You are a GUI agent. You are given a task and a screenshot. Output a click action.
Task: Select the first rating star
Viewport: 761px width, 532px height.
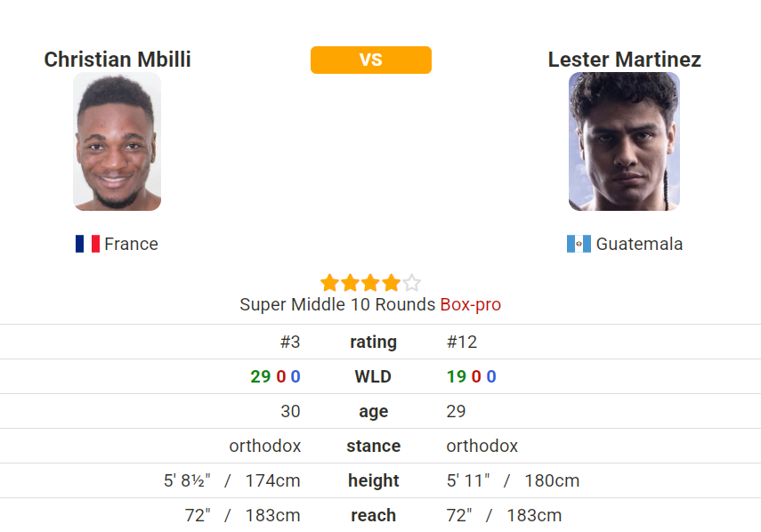tap(329, 283)
